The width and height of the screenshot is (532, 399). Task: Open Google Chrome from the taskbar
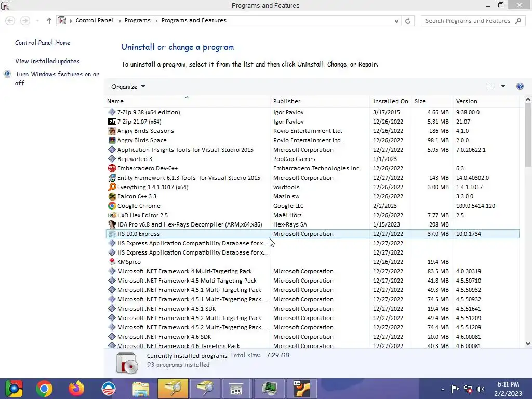coord(44,389)
